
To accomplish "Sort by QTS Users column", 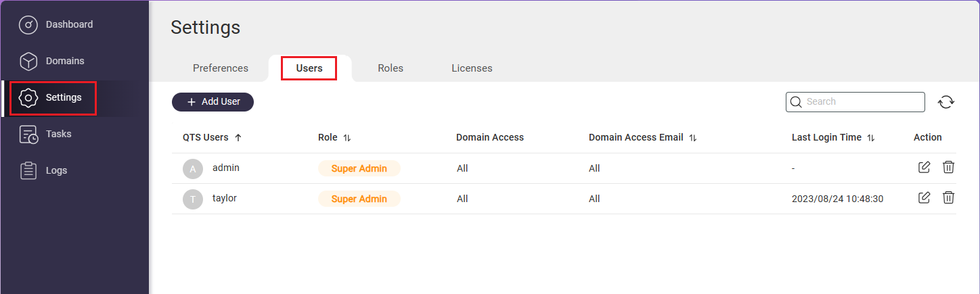I will 238,138.
